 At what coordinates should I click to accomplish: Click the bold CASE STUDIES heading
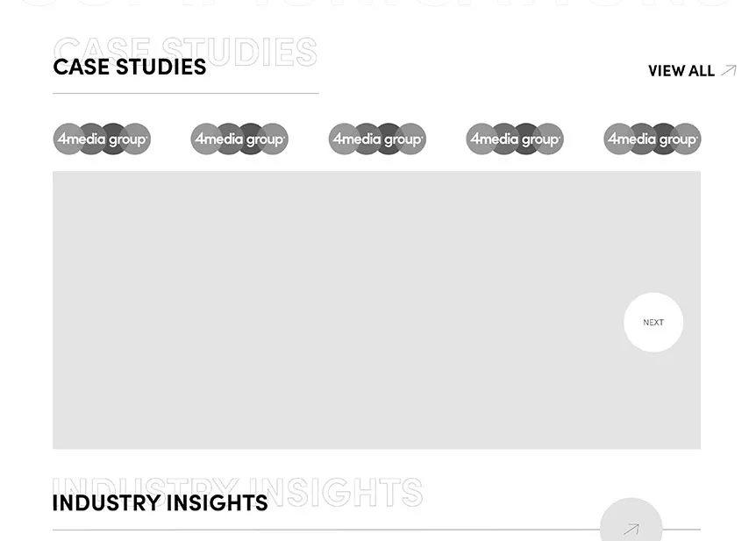tap(130, 68)
